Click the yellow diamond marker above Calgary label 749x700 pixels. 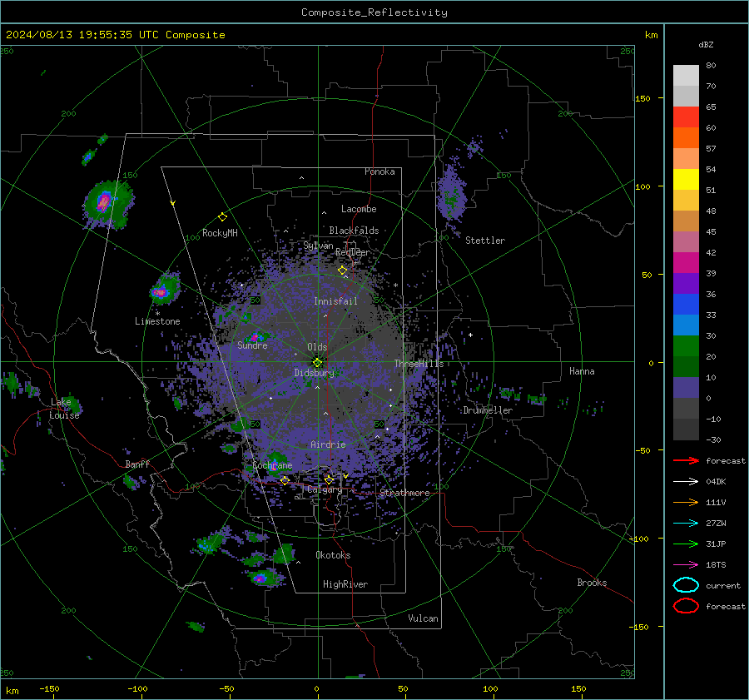(329, 479)
